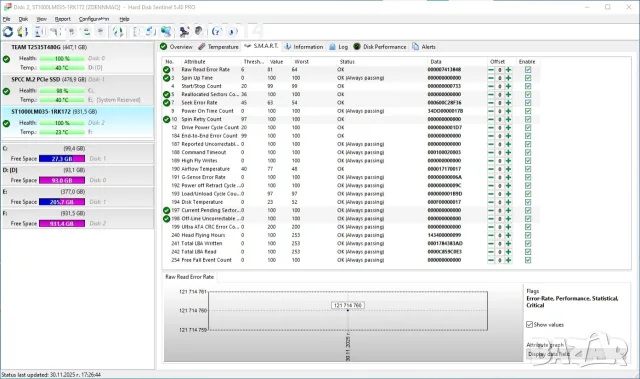Select the SPCC M.2 PCIe SSD disk entry
This screenshot has width=640, height=379.
78,89
